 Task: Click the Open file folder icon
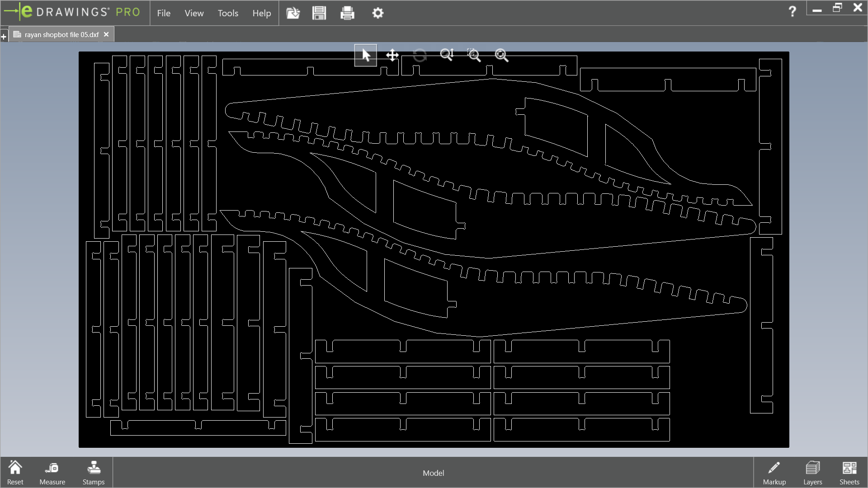pyautogui.click(x=293, y=13)
